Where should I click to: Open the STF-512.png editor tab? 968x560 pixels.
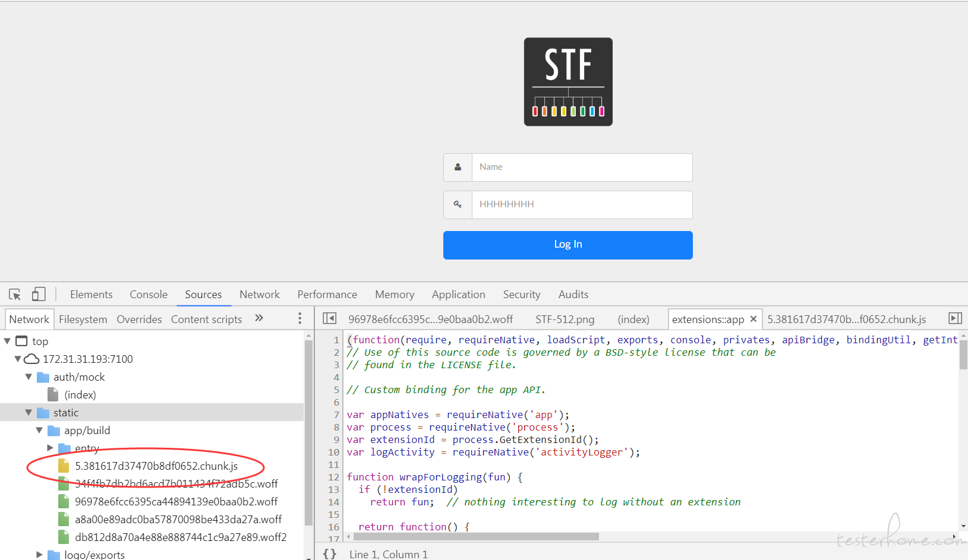click(565, 319)
